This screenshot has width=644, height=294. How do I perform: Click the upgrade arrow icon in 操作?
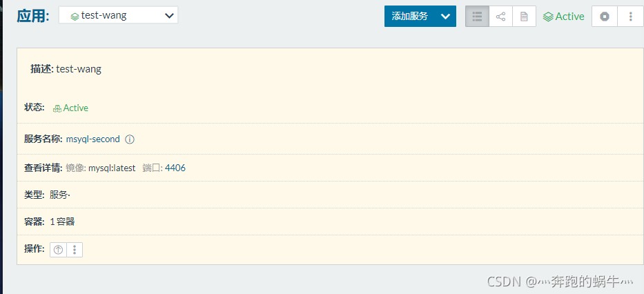point(59,250)
